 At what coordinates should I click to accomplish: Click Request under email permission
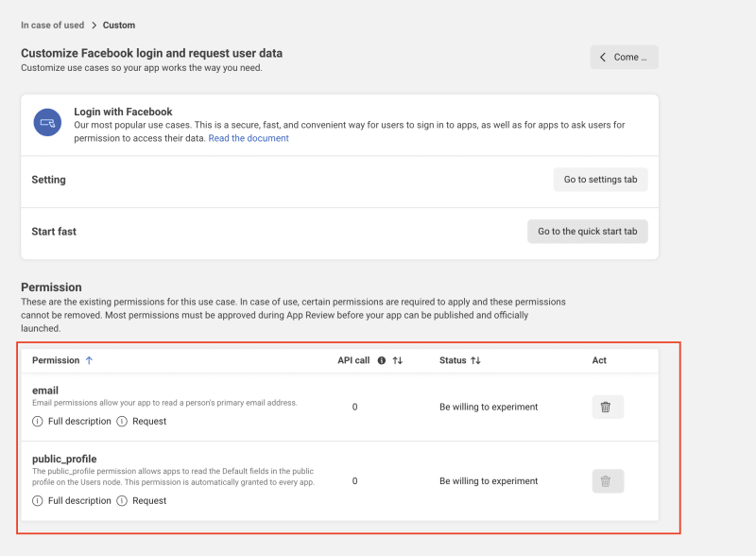point(149,422)
